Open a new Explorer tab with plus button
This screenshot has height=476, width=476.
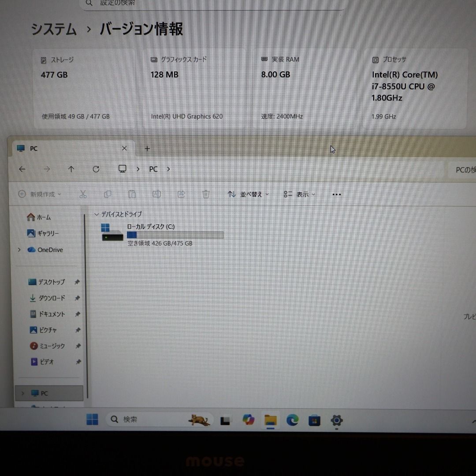click(x=147, y=149)
